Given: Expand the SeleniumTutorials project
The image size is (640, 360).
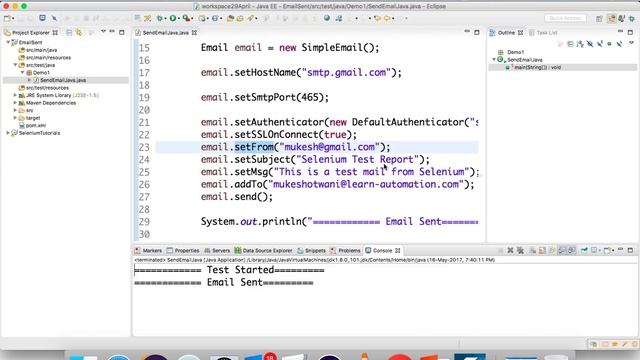Looking at the screenshot, I should (x=8, y=133).
